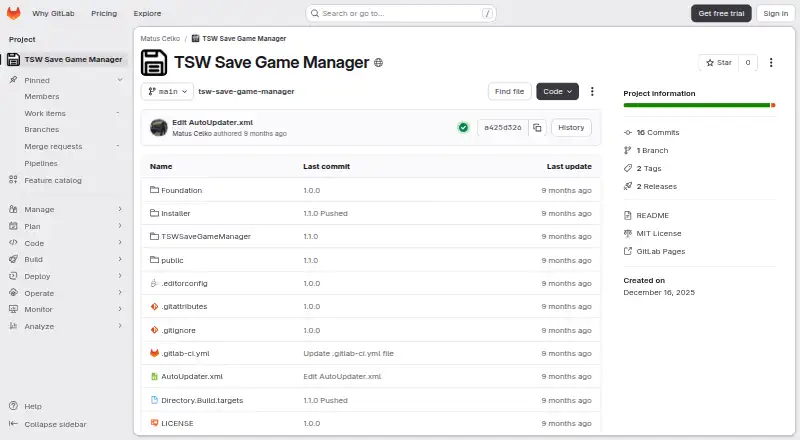Open the 1 Branch link
Image resolution: width=800 pixels, height=440 pixels.
(x=652, y=150)
